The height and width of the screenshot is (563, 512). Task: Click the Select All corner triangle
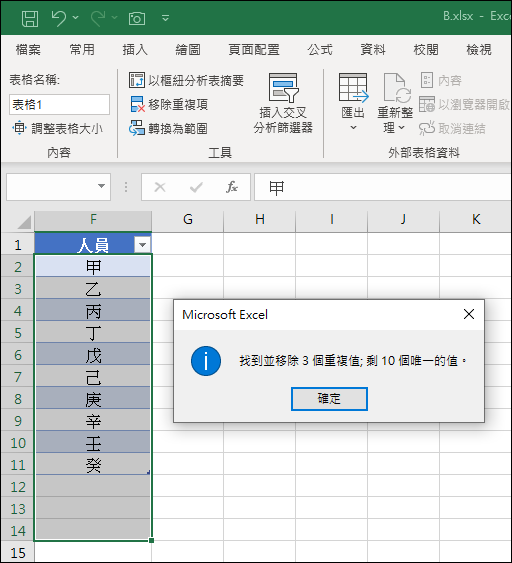24,222
